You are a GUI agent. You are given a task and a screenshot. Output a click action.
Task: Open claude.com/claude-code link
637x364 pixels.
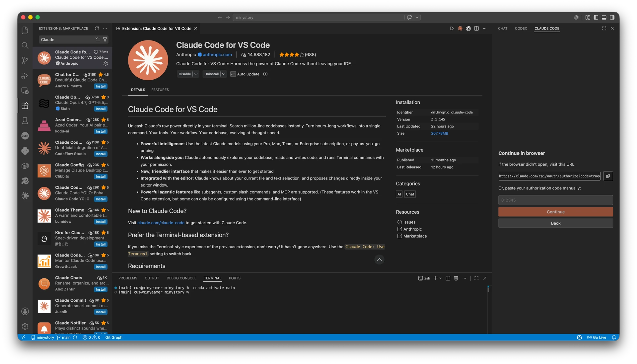click(x=161, y=223)
